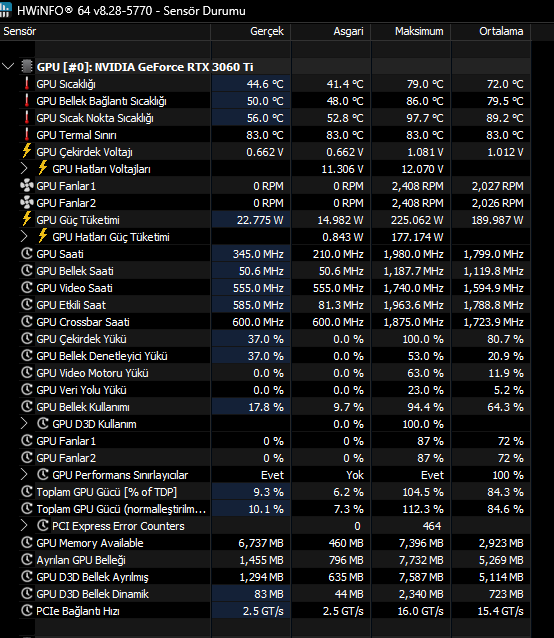
Task: Click minimum rail voltage value 11.306 V
Action: [x=342, y=169]
